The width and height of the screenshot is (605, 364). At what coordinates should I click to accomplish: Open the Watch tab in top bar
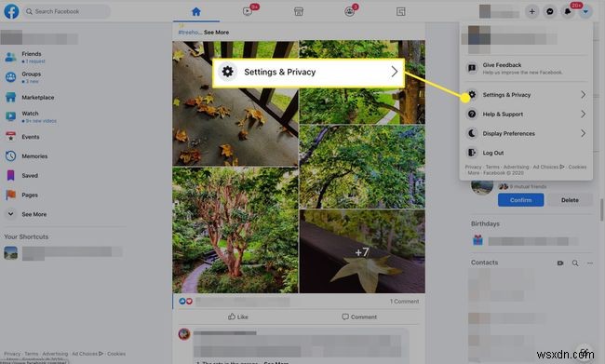[x=248, y=11]
